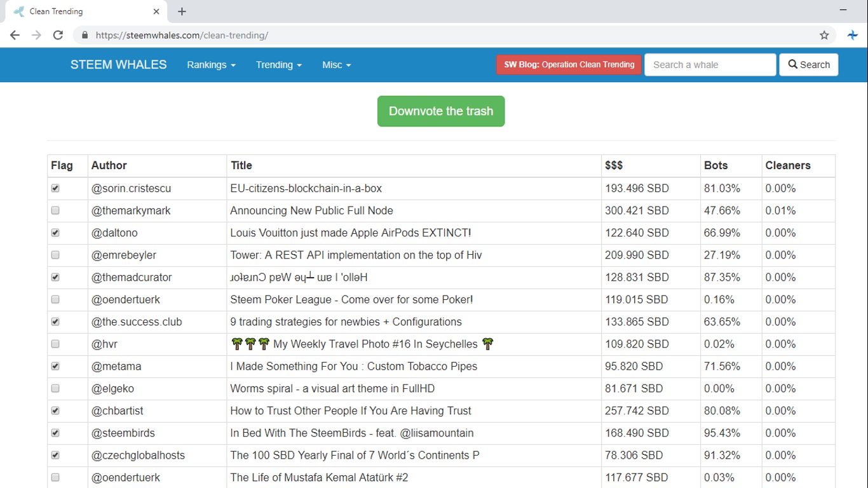Open a new tab with the plus icon

[x=182, y=11]
